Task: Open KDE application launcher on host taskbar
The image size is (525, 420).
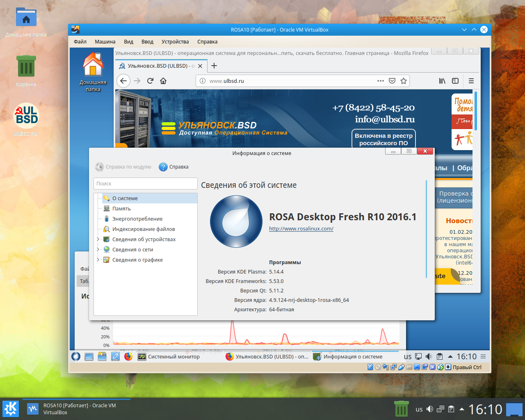Action: click(10, 409)
